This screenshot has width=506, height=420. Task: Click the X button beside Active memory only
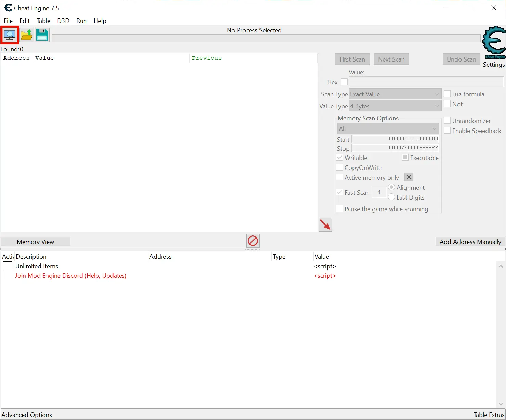[409, 177]
